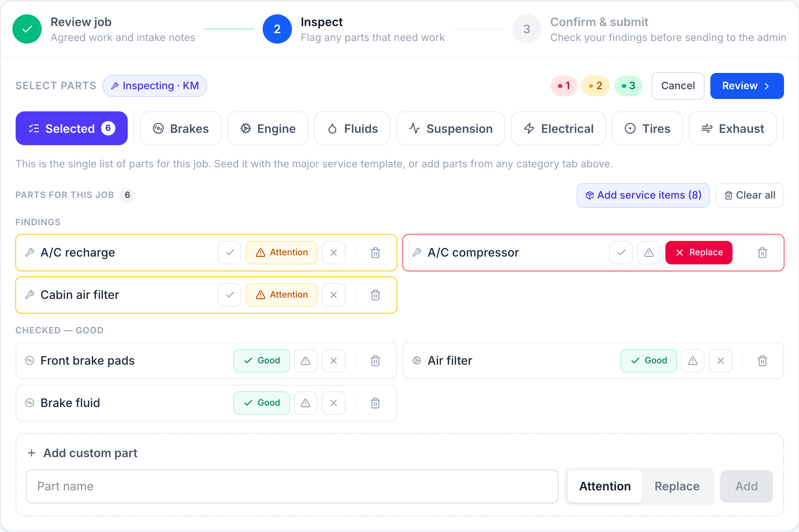Add service items (8) template
Viewport: 799px width, 532px height.
(643, 195)
